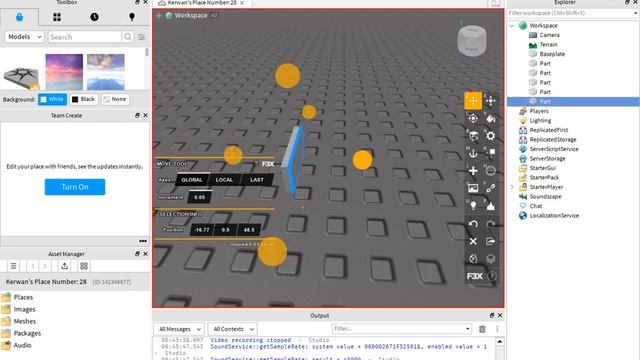This screenshot has height=360, width=640.
Task: Open the All Messages dropdown
Action: pyautogui.click(x=179, y=329)
